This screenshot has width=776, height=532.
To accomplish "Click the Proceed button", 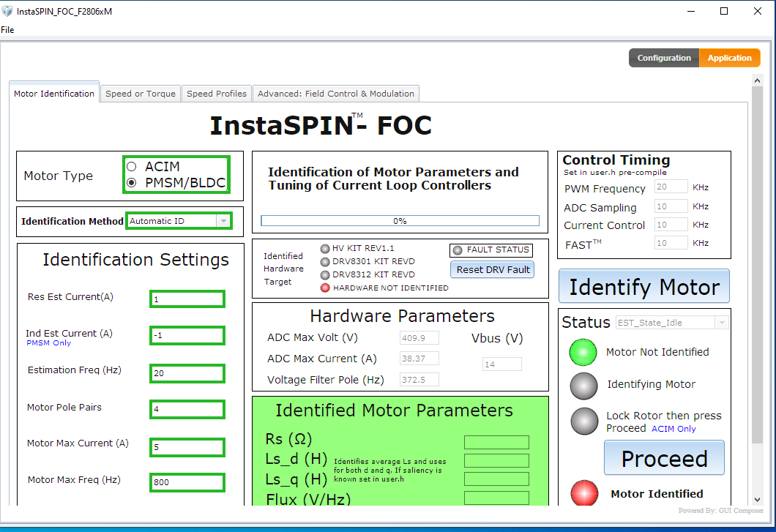I will pyautogui.click(x=664, y=458).
